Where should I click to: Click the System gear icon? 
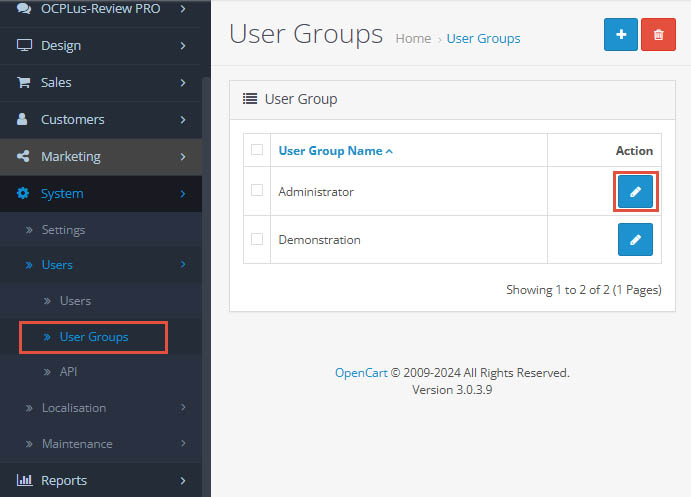23,193
